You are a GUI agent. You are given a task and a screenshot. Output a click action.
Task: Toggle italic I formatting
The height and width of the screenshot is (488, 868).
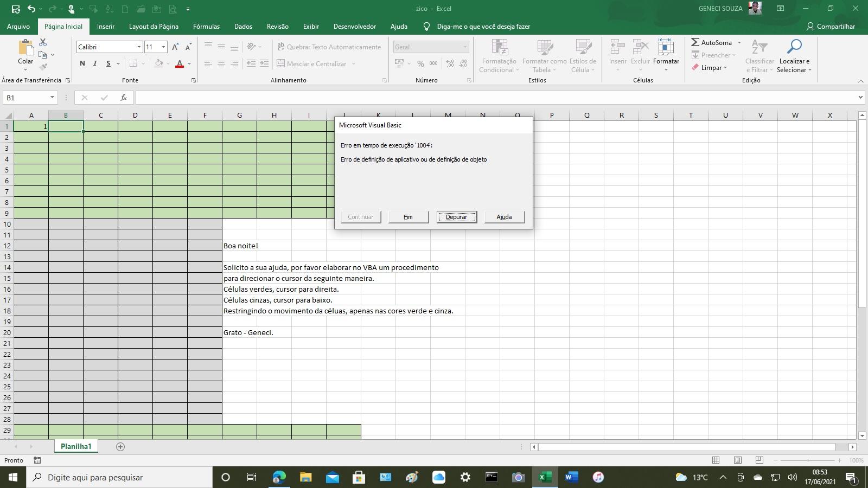point(95,63)
